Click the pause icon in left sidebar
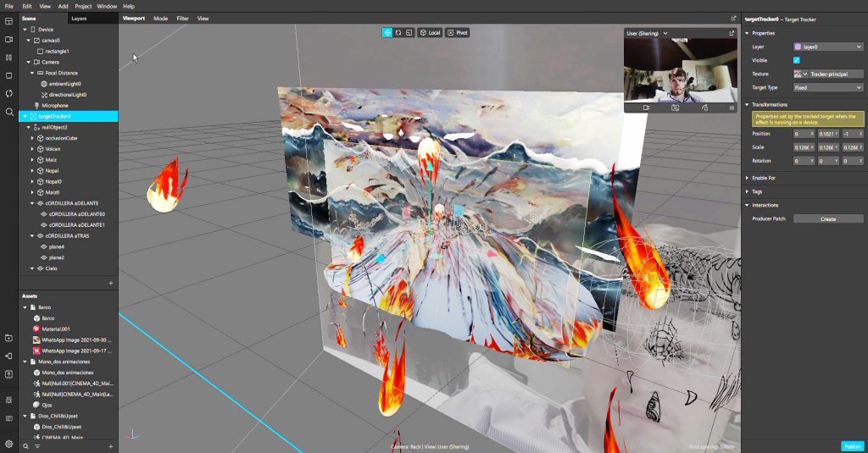The width and height of the screenshot is (868, 453). (8, 58)
